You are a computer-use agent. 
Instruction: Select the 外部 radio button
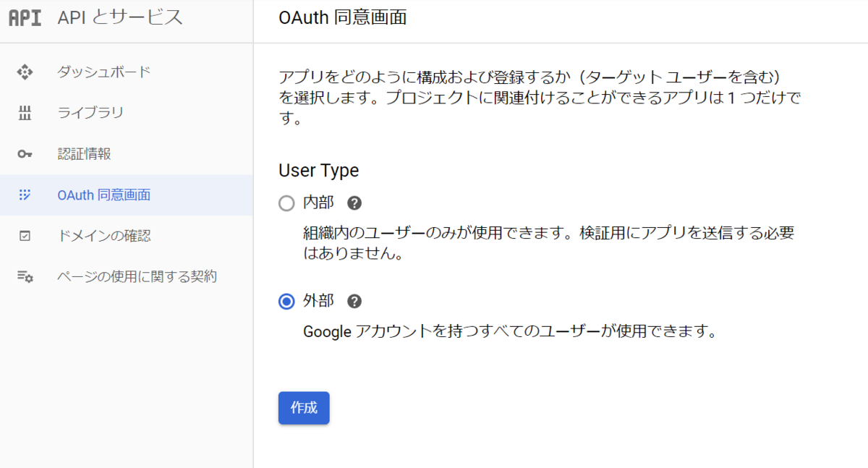tap(286, 302)
